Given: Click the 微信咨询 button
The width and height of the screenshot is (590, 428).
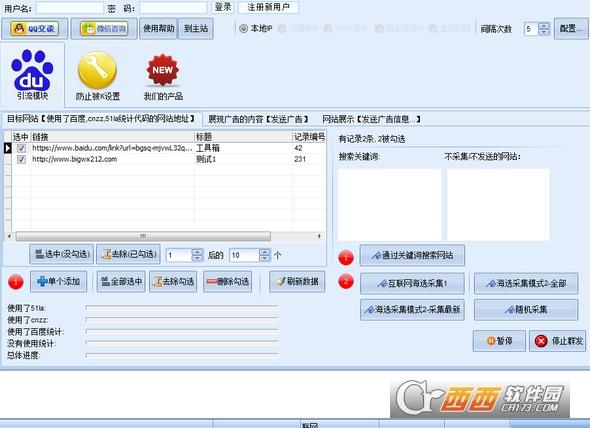Looking at the screenshot, I should point(104,29).
